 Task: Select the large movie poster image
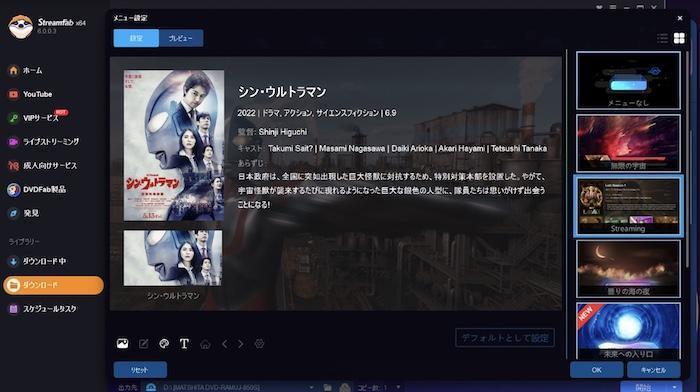click(x=174, y=146)
